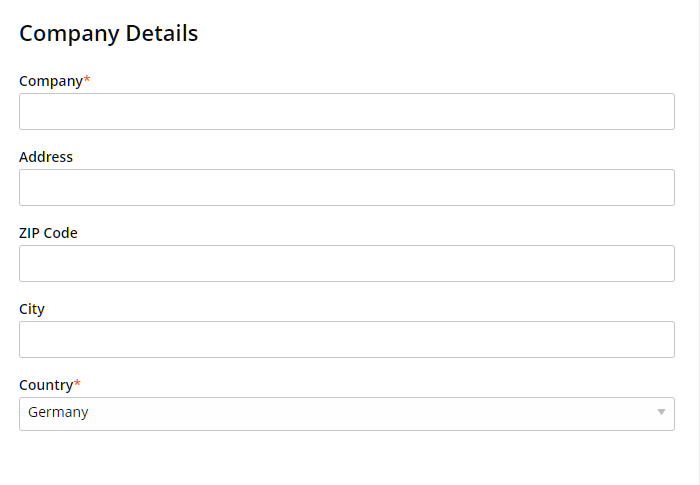This screenshot has height=485, width=700.
Task: Select the City text field
Action: click(x=346, y=339)
